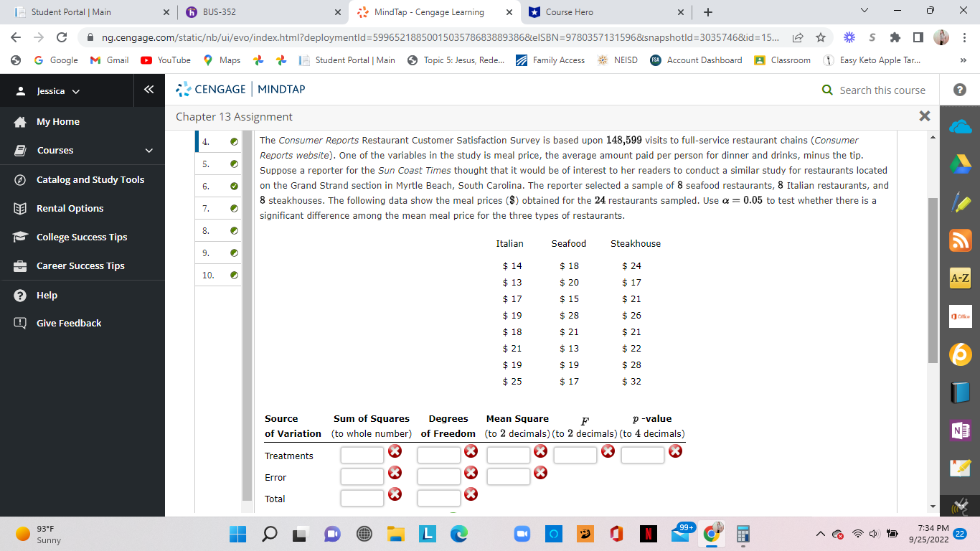The height and width of the screenshot is (551, 980).
Task: Click the Search this course magnifier icon
Action: pyautogui.click(x=826, y=90)
